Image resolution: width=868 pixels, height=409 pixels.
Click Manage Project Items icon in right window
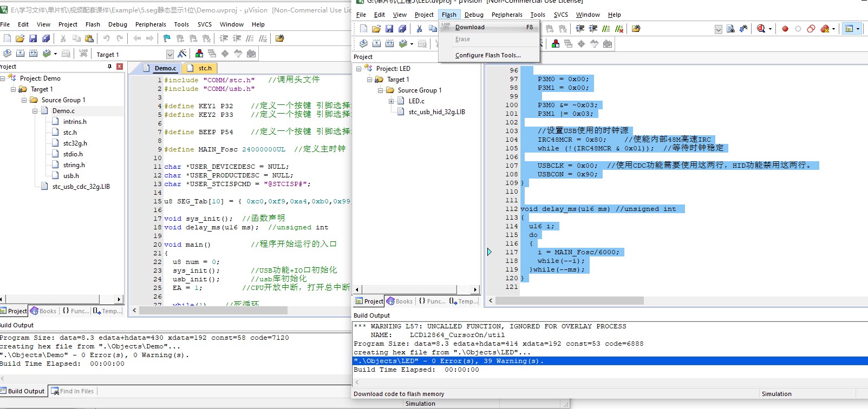tap(556, 44)
